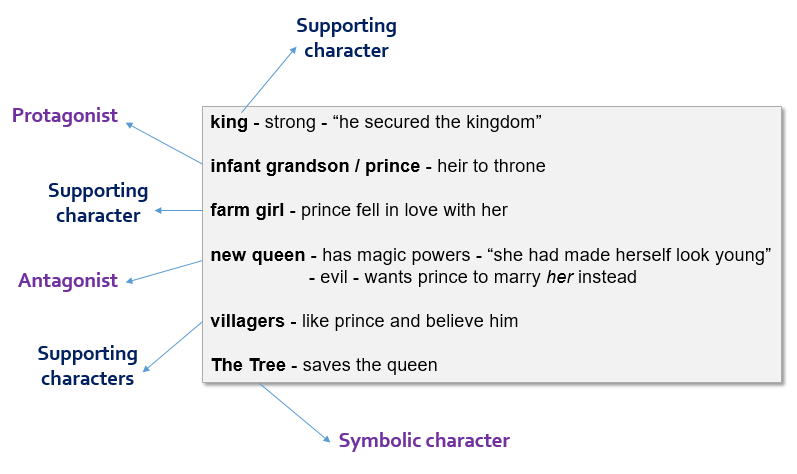The width and height of the screenshot is (797, 474).
Task: Click the Symbolic character label
Action: coord(424,441)
